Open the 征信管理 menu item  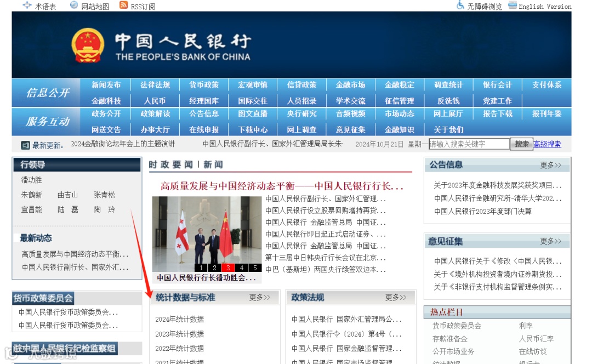click(x=400, y=101)
